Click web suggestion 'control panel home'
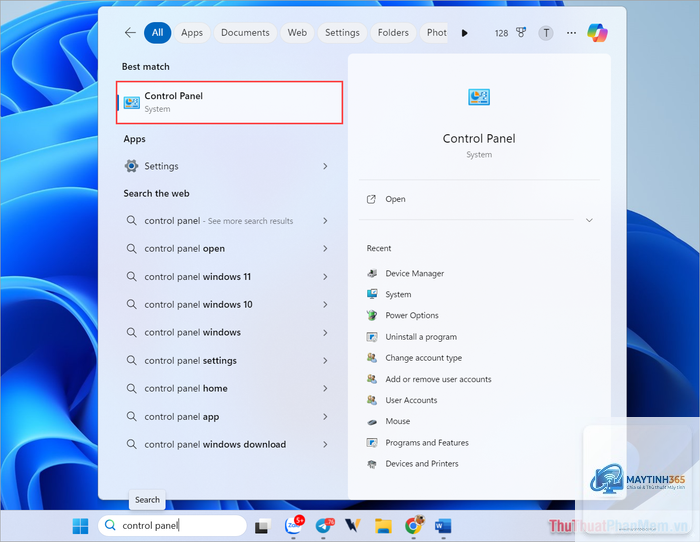 coord(186,388)
